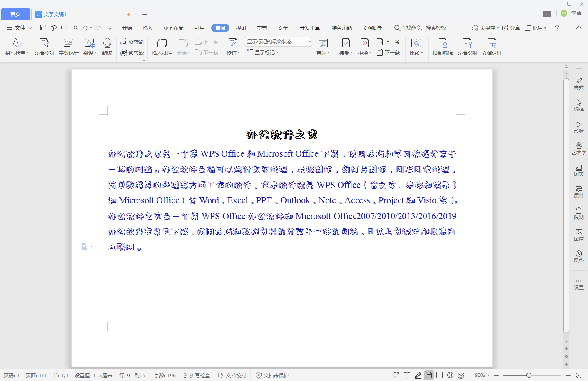Open the Review pane (审阅) icon
This screenshot has height=381, width=588.
pos(323,43)
